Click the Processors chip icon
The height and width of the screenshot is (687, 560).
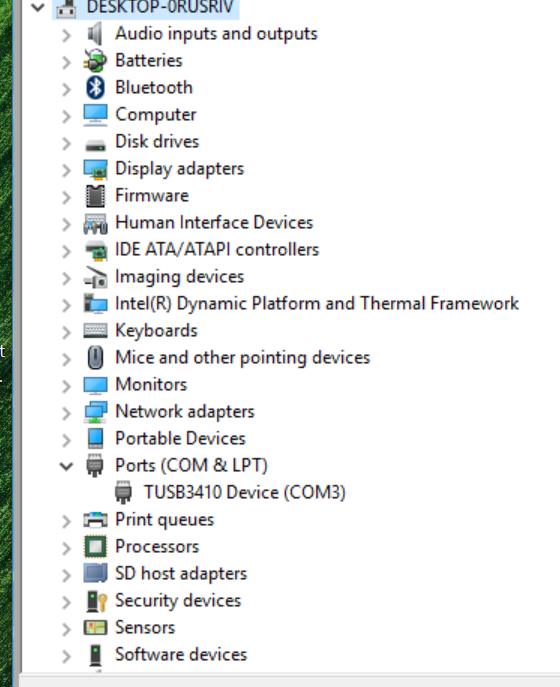coord(95,546)
